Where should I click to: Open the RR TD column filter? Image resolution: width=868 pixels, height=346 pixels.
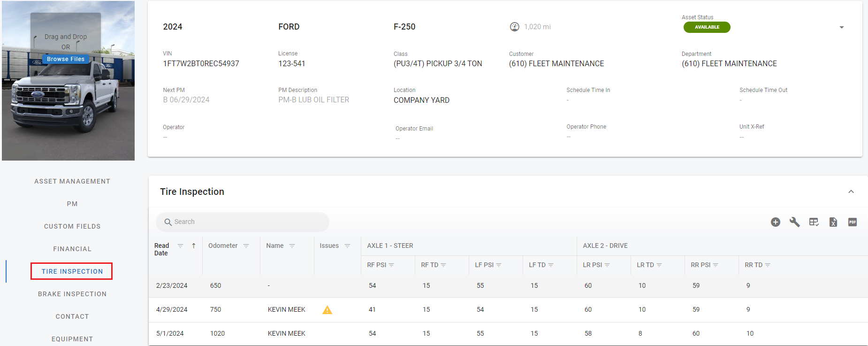tap(768, 265)
